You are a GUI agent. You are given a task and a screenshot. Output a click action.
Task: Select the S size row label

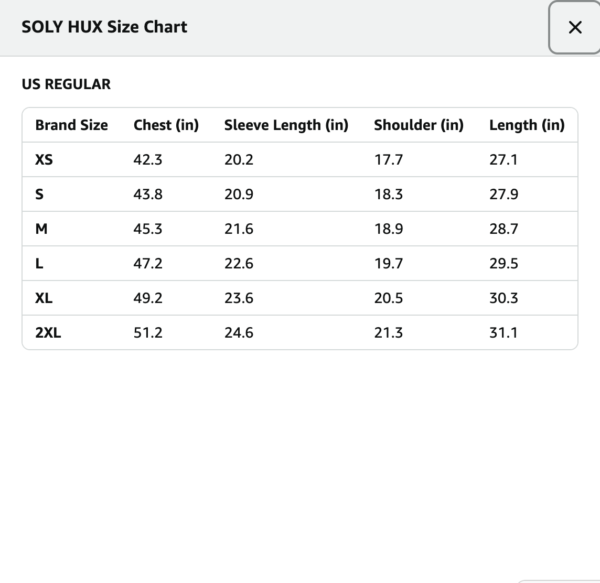pos(39,194)
